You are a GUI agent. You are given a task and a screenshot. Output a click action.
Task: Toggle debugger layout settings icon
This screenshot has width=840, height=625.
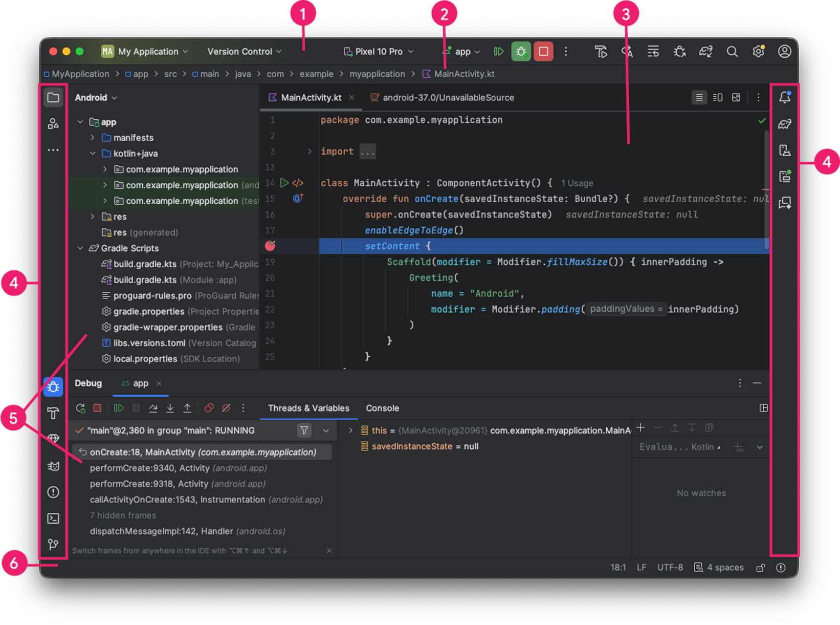(764, 408)
